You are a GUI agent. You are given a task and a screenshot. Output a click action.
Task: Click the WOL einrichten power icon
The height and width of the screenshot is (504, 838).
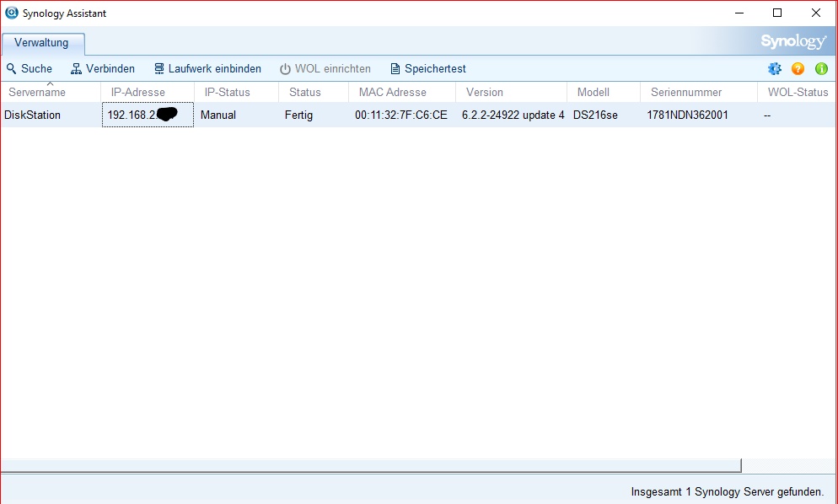click(286, 69)
